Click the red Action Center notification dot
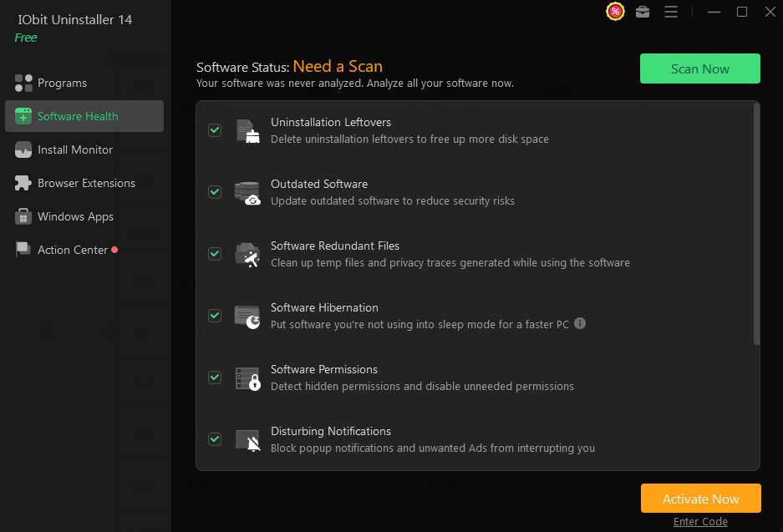The image size is (783, 532). pos(114,250)
